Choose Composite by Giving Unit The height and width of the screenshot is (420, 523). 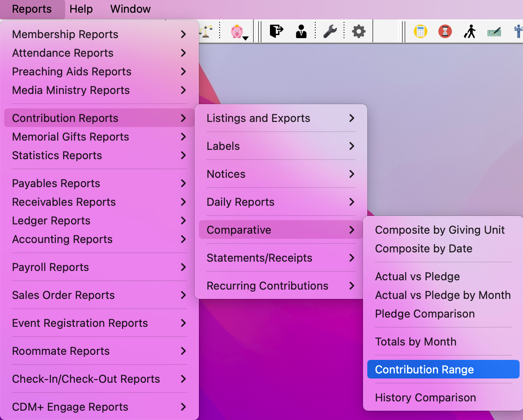coord(440,230)
